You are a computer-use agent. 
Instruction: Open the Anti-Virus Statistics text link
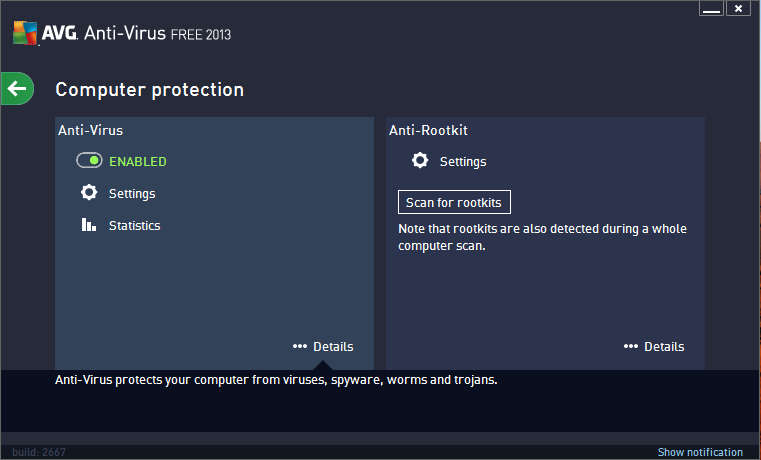[x=135, y=225]
